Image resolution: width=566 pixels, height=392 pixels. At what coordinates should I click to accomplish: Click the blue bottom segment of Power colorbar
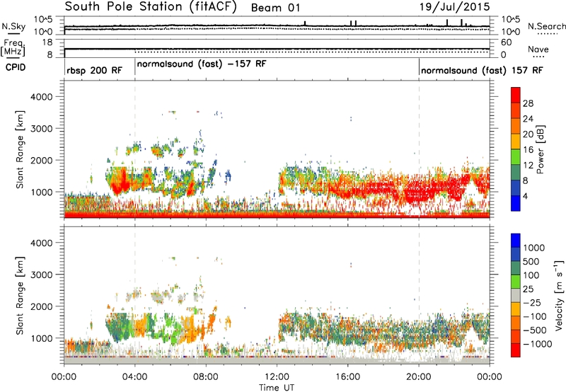516,204
